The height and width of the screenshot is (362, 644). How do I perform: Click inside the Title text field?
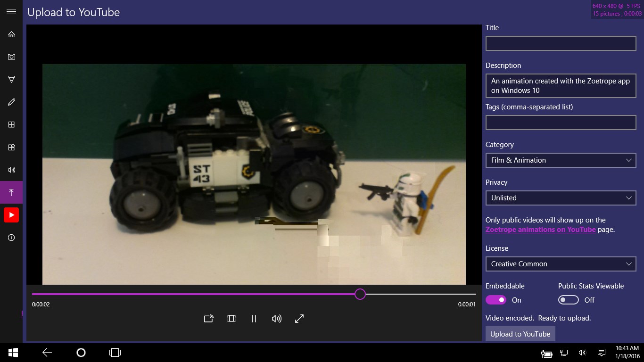coord(561,43)
